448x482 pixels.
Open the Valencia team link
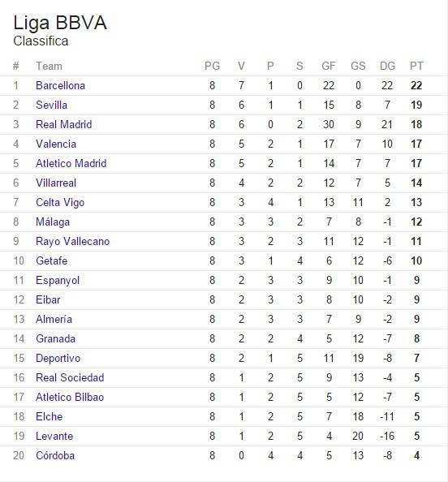(56, 144)
